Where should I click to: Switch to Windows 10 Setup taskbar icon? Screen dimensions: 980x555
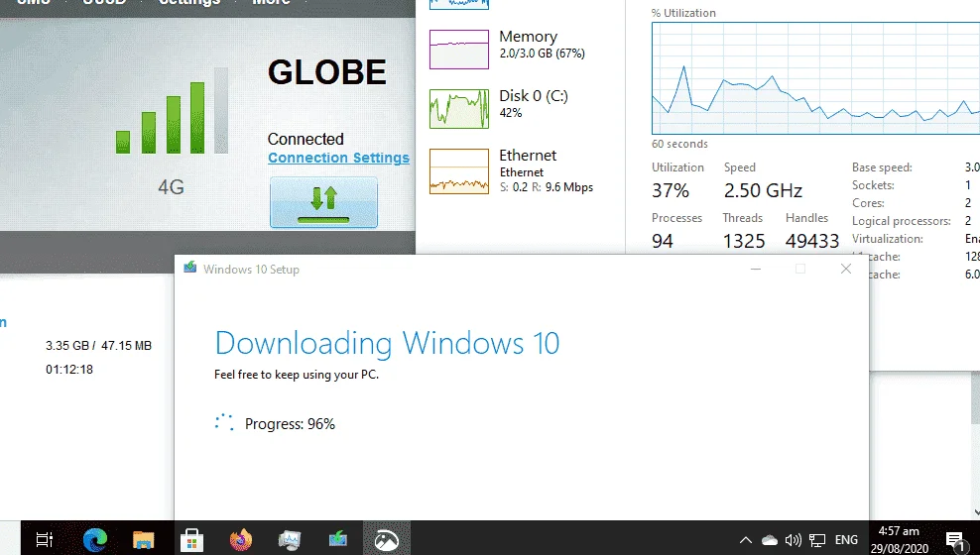[x=338, y=539]
